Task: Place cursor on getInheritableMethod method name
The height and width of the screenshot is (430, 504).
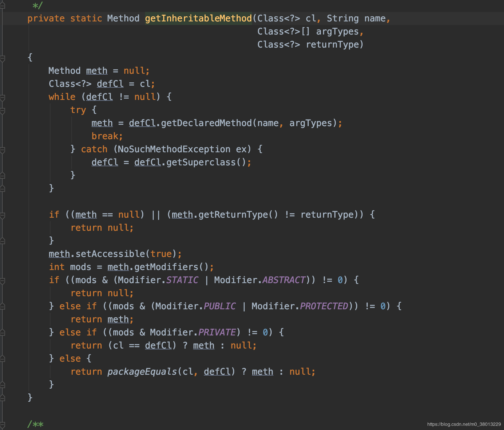Action: [x=198, y=18]
